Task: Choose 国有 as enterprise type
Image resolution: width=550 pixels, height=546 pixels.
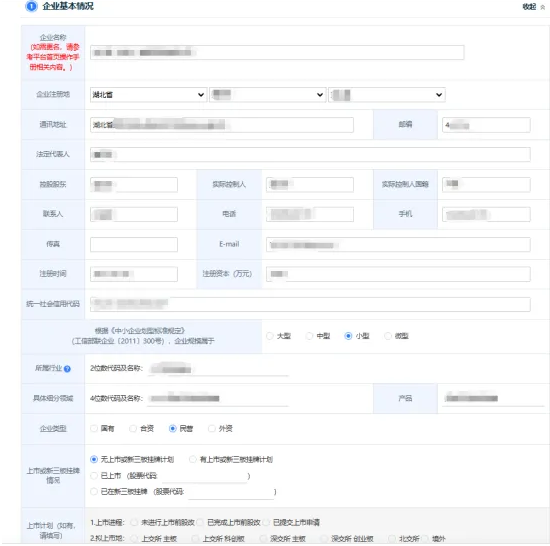Action: 94,429
